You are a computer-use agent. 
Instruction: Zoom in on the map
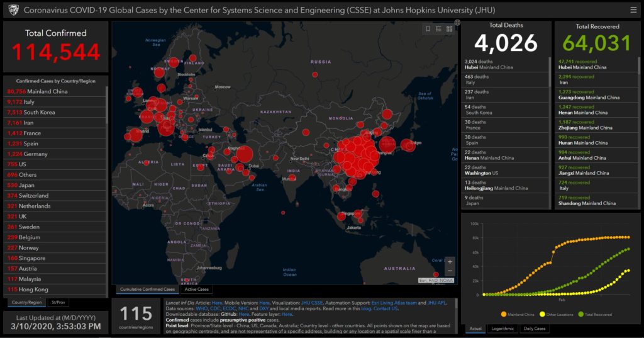(450, 261)
